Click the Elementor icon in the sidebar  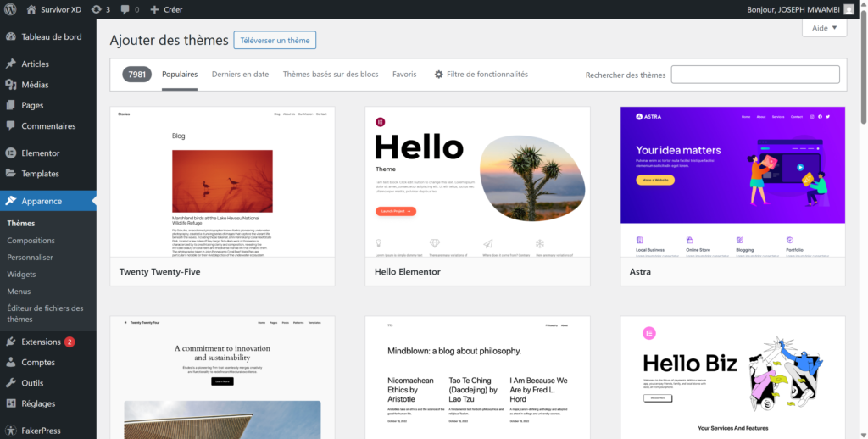click(x=11, y=153)
